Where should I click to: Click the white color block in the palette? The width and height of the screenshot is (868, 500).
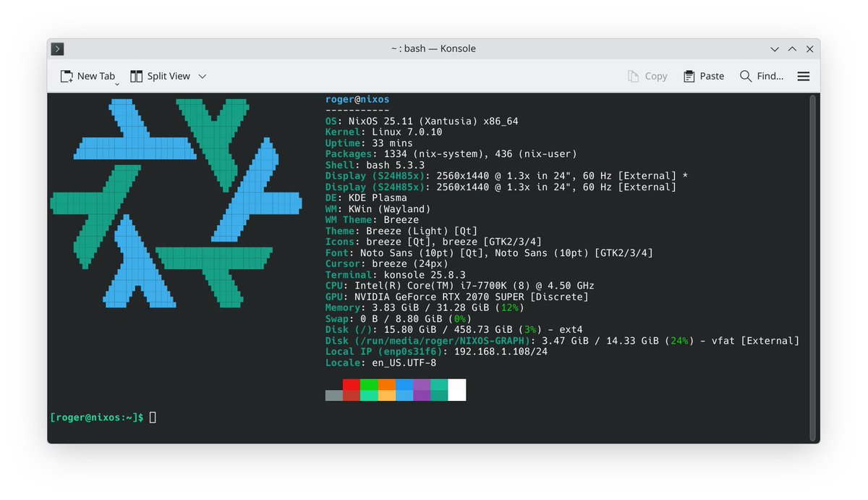pyautogui.click(x=457, y=390)
